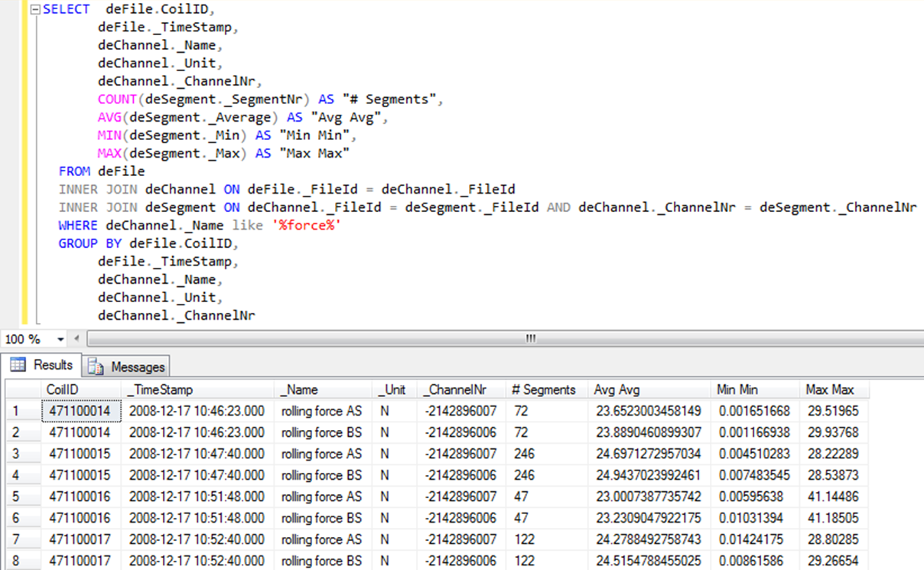Switch to the Messages tab
Viewport: 924px width, 570px height.
coord(126,366)
